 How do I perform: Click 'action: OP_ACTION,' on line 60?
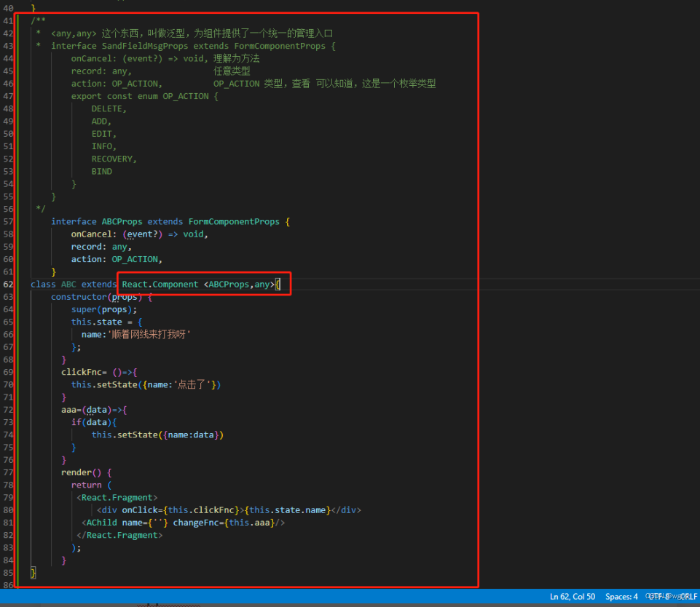117,259
